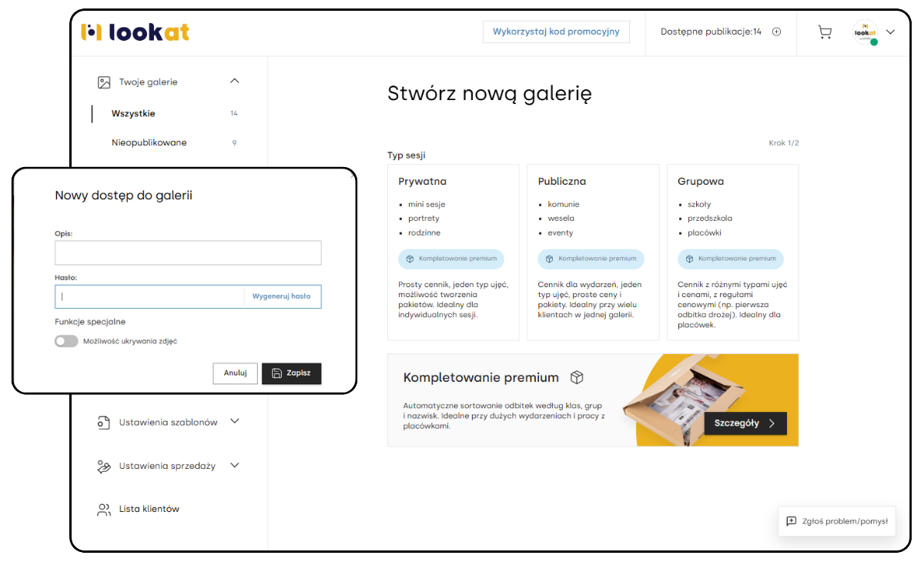Expand Ustawienia szablonów section
This screenshot has height=562, width=924.
point(235,421)
